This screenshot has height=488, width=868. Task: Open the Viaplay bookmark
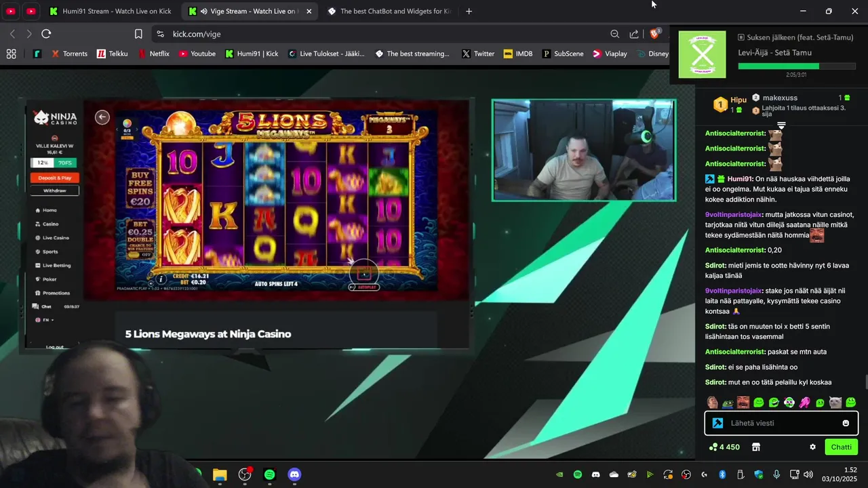coord(610,54)
